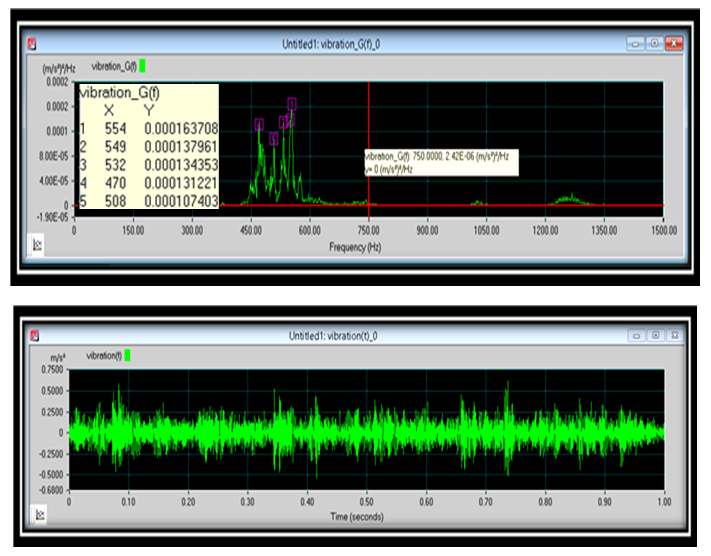Click the vibration_G(f) window app icon

tap(32, 45)
